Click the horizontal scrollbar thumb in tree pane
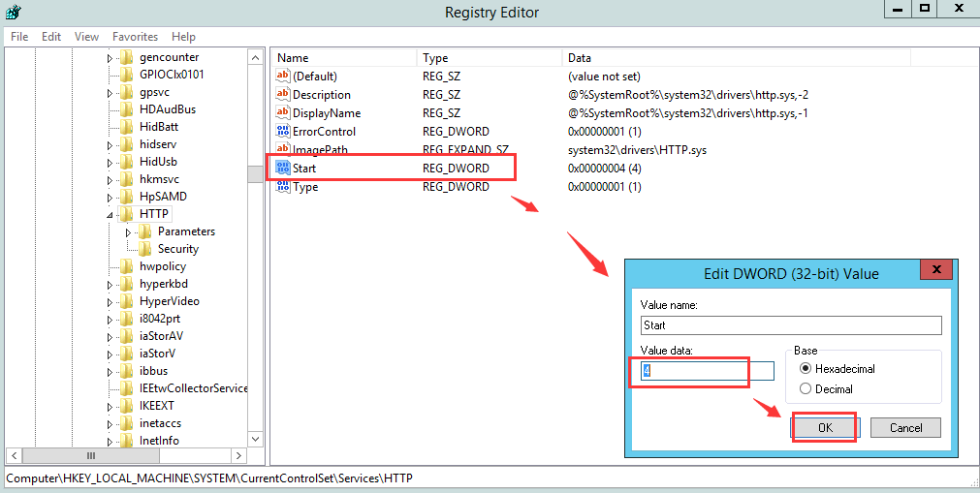Image resolution: width=980 pixels, height=493 pixels. pyautogui.click(x=90, y=455)
